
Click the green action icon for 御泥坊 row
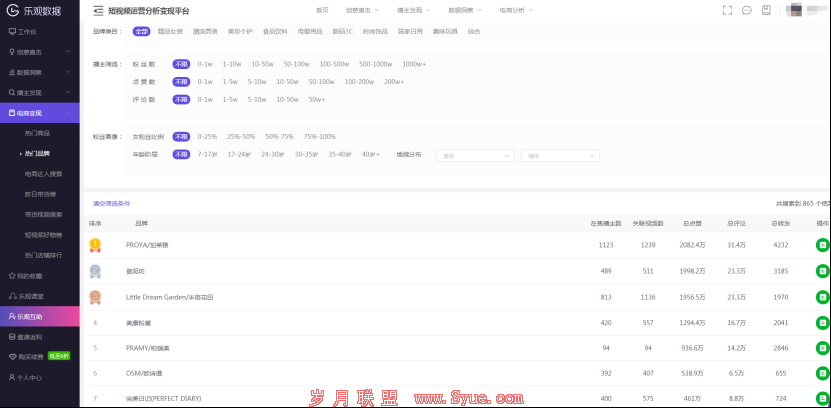(x=822, y=271)
